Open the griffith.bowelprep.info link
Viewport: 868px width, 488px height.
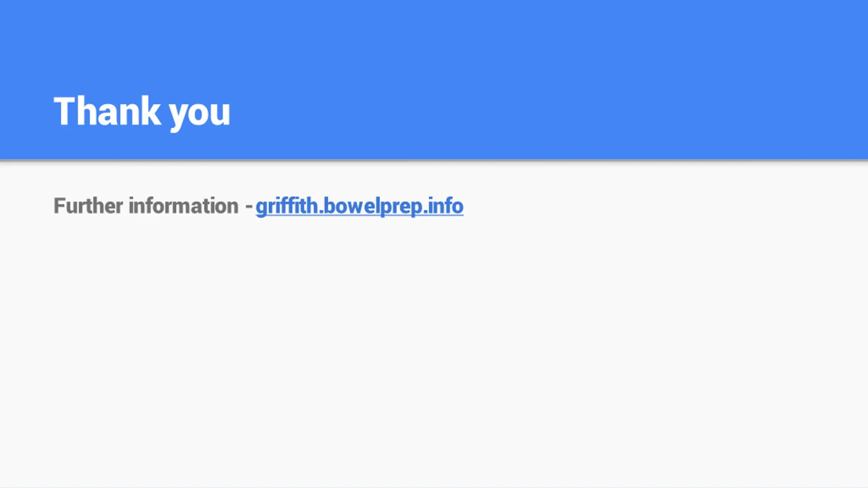[359, 206]
